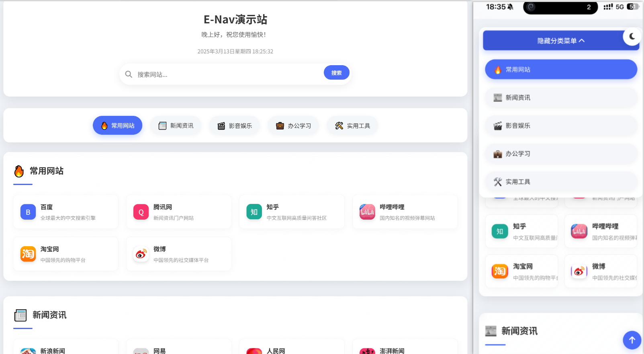Click the scroll-to-top arrow button
Viewport: 644px width, 354px height.
tap(632, 340)
